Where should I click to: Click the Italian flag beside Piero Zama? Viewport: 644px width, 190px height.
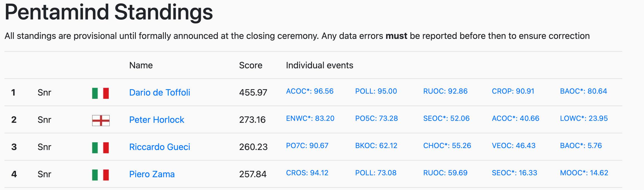[x=100, y=175]
